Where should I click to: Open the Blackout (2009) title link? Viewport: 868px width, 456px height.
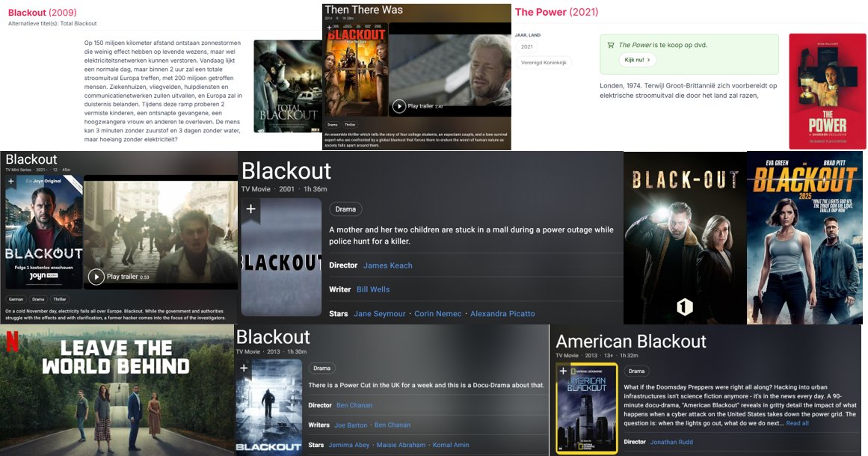coord(42,12)
